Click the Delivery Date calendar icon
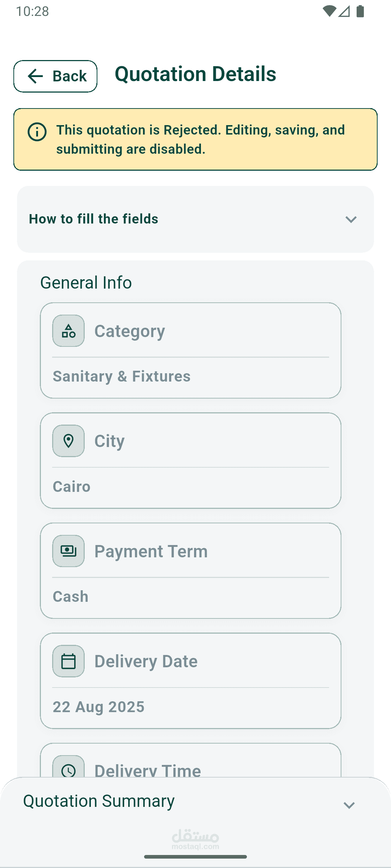The width and height of the screenshot is (391, 868). (x=68, y=661)
